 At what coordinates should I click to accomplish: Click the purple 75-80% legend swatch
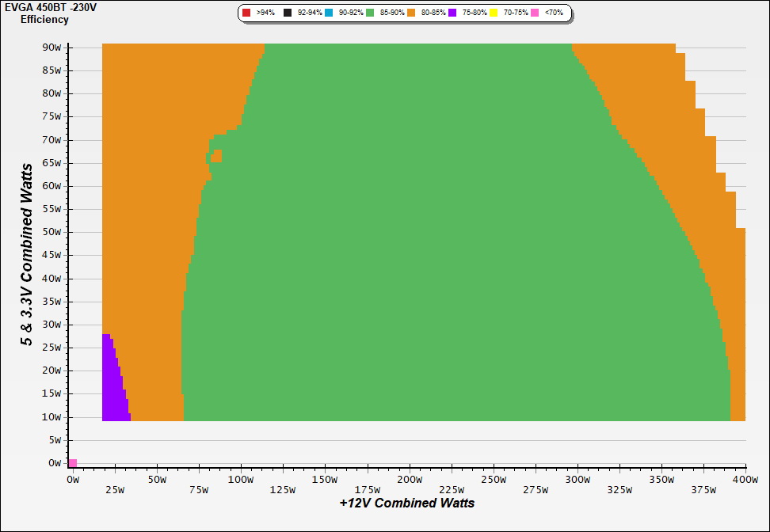pyautogui.click(x=452, y=13)
